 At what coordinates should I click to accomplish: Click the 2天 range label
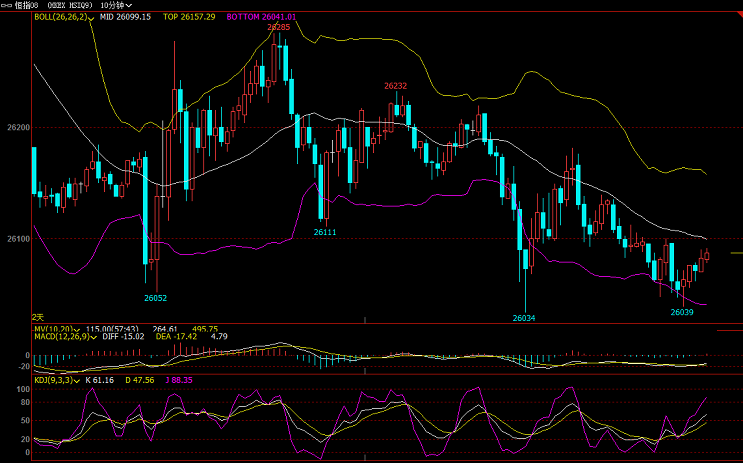point(38,317)
